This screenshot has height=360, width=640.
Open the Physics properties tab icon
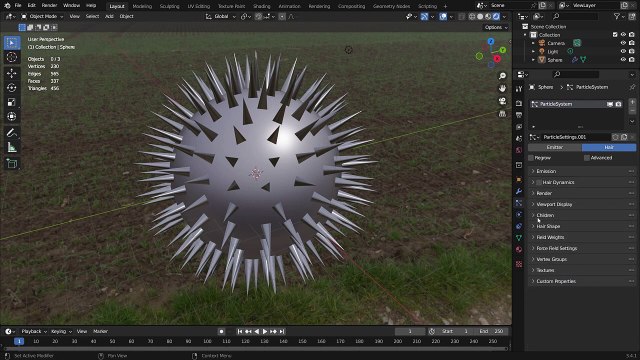pos(519,214)
